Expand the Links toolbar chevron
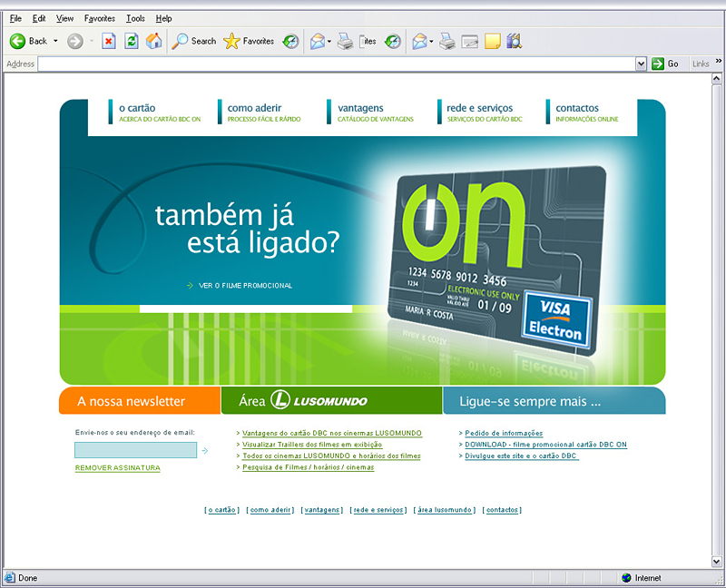Image resolution: width=726 pixels, height=588 pixels. 718,61
